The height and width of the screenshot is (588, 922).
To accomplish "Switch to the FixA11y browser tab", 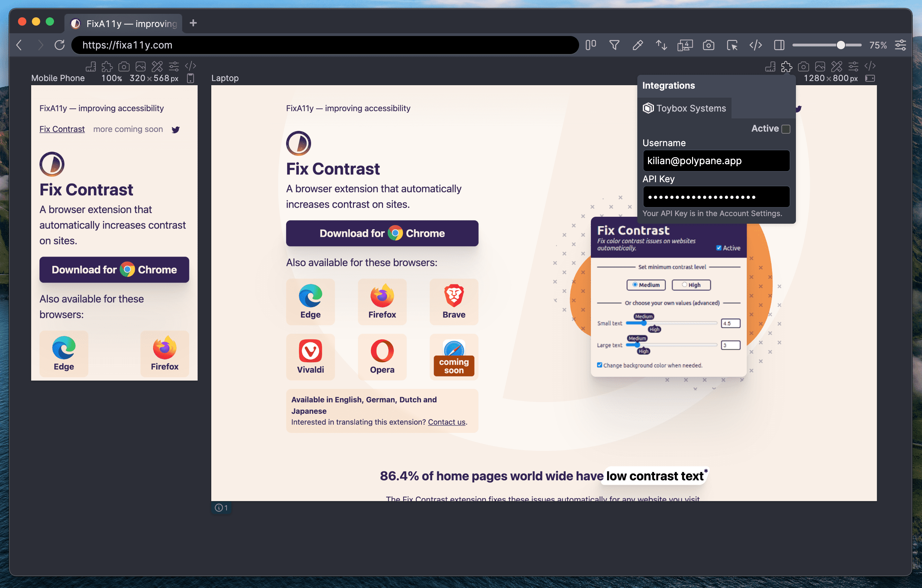I will pyautogui.click(x=124, y=24).
